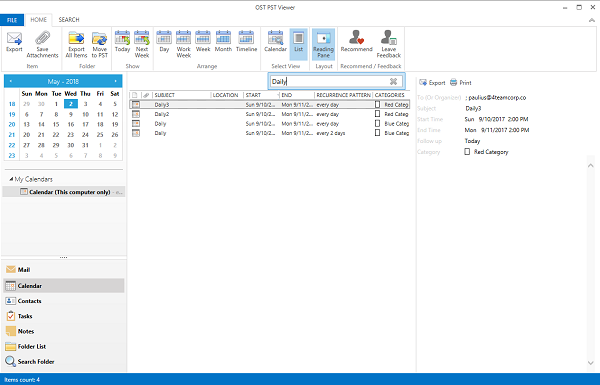Click the Recommend icon
The height and width of the screenshot is (385, 600).
click(356, 38)
